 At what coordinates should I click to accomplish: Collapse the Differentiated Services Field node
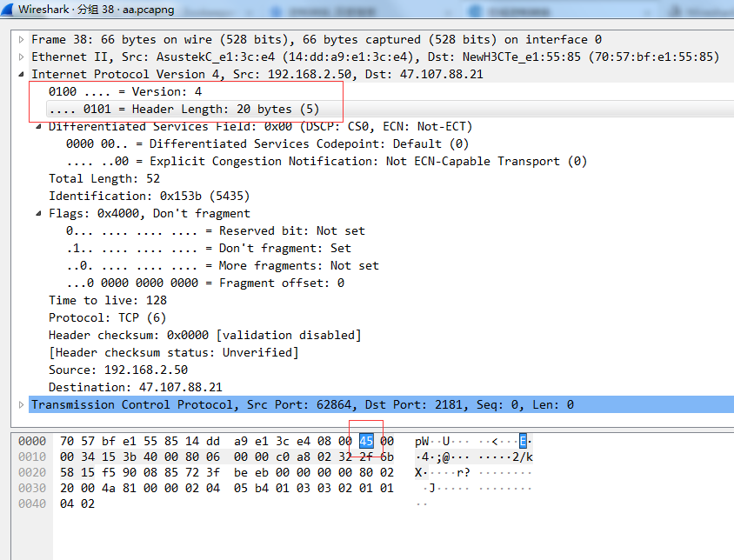pos(38,126)
